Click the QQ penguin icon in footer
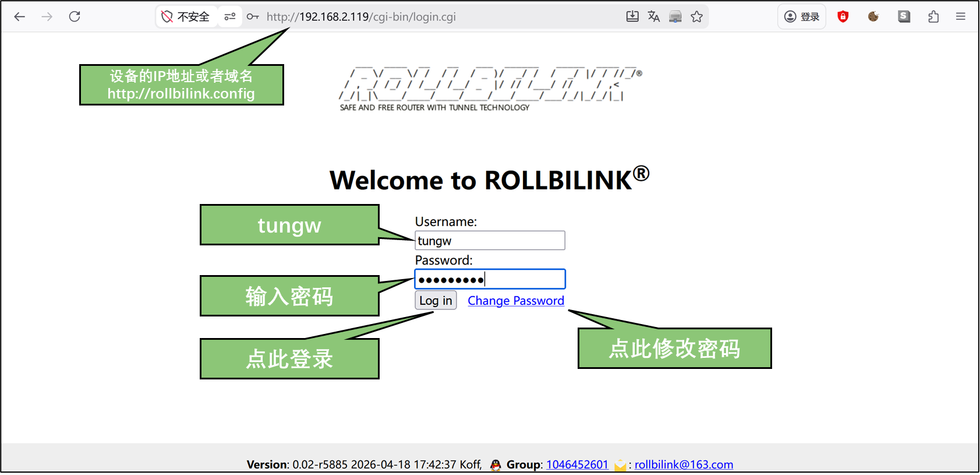The image size is (980, 475). click(x=496, y=465)
